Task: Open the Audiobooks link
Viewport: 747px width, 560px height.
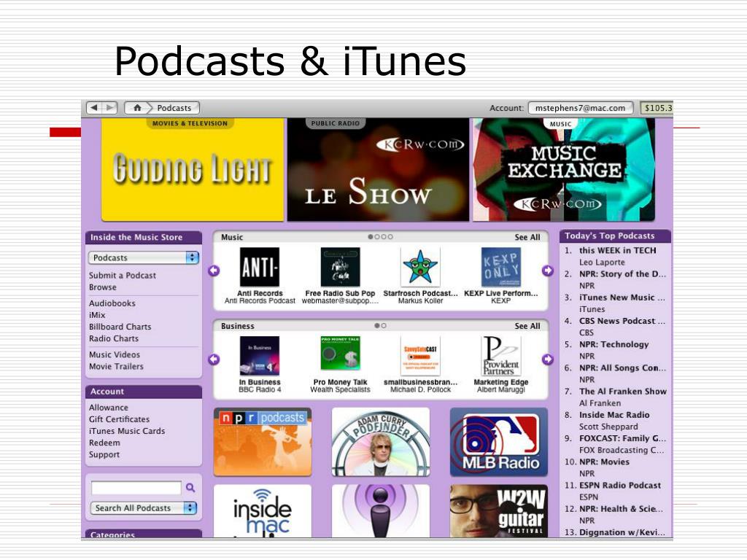Action: tap(112, 303)
